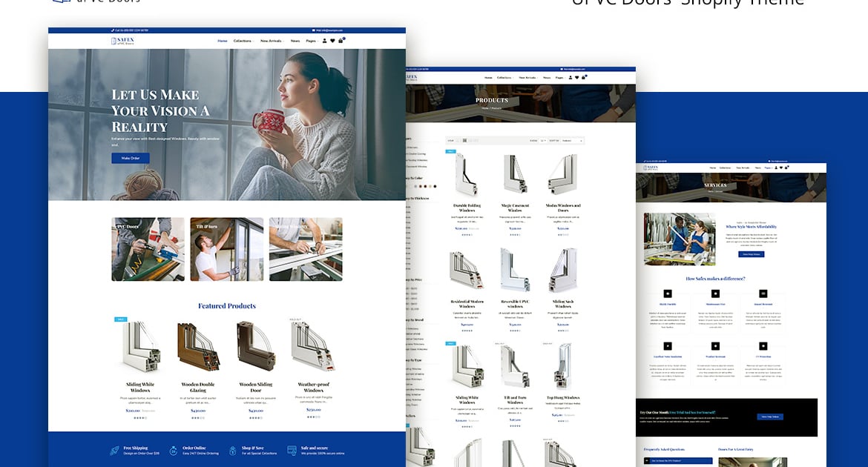Open the SORT BY Featured dropdown
The height and width of the screenshot is (467, 868).
(x=571, y=140)
